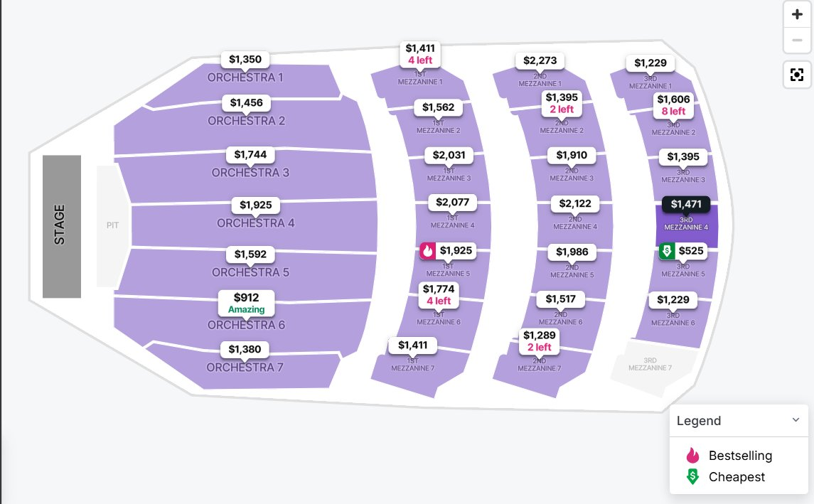
Task: Click the cheapest green tag icon at $525
Action: [667, 251]
